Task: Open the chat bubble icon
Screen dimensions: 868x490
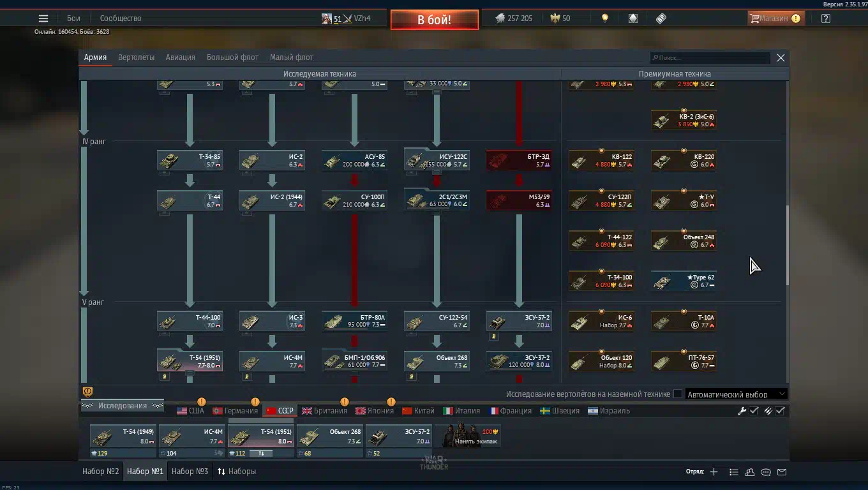Action: (766, 472)
